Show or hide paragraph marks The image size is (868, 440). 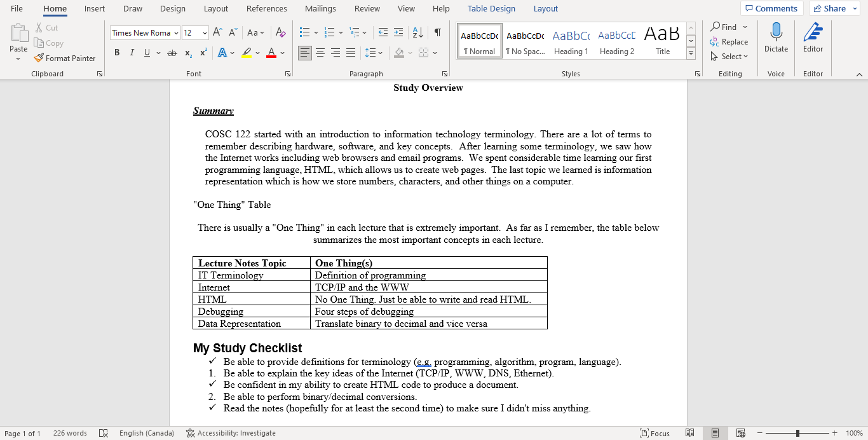pos(437,32)
